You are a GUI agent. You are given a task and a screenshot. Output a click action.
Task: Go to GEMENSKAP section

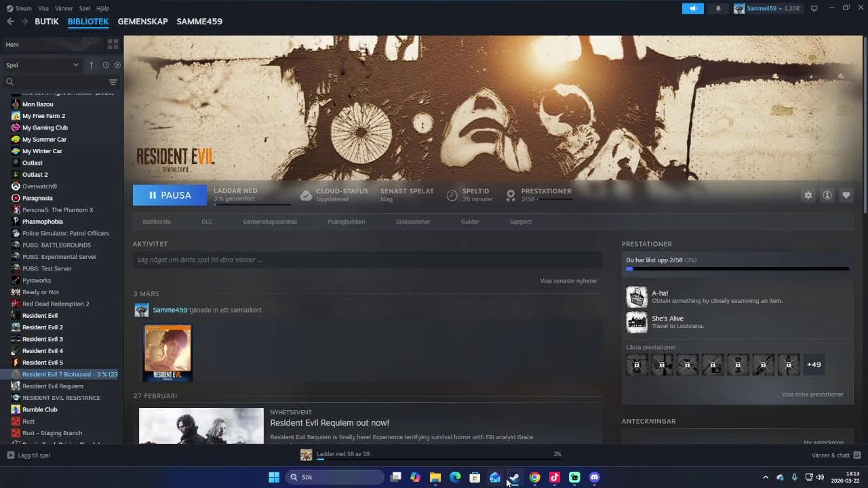[x=142, y=21]
